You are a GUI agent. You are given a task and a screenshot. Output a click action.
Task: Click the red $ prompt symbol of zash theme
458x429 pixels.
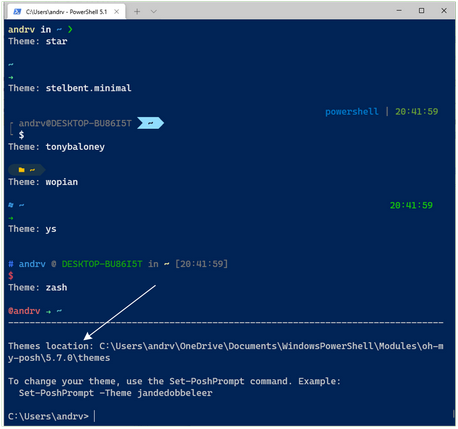(11, 276)
